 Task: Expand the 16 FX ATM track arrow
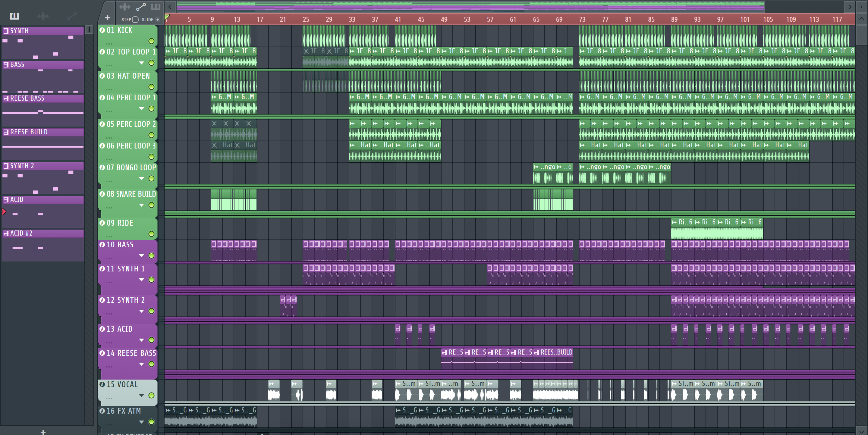point(142,422)
